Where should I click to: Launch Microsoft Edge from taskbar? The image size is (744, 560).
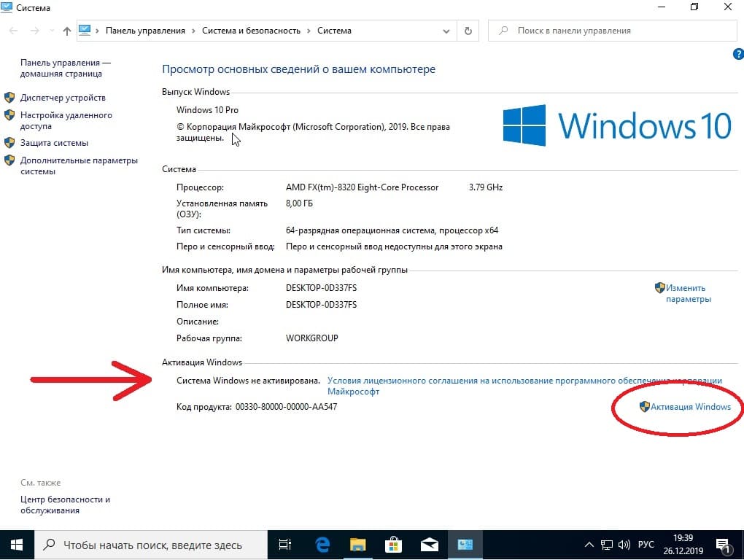point(322,545)
